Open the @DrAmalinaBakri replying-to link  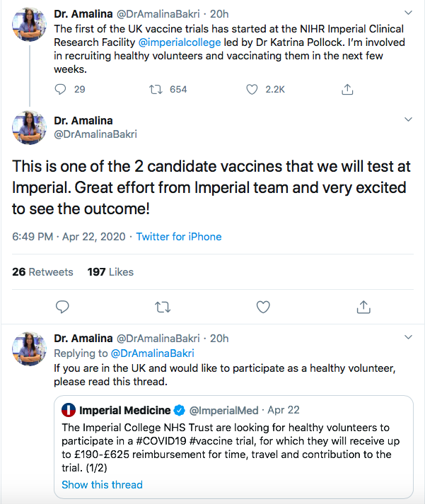pyautogui.click(x=151, y=353)
